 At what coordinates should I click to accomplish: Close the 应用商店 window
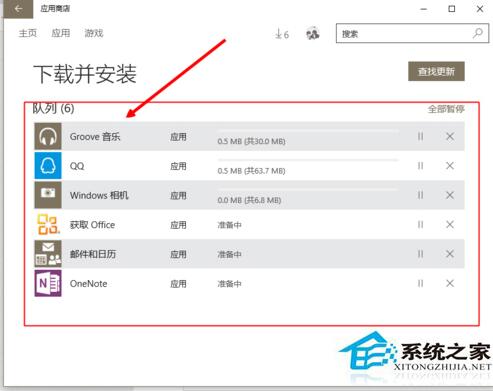(x=480, y=9)
